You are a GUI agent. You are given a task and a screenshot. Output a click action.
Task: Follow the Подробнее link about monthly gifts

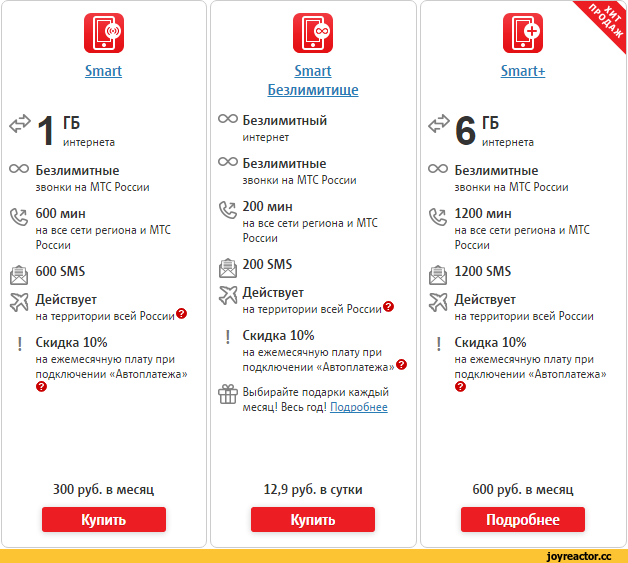[x=359, y=407]
